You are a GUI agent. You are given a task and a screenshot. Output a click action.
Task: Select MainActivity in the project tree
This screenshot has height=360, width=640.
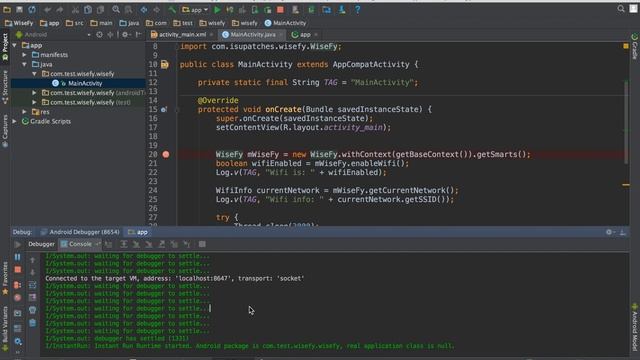pyautogui.click(x=79, y=83)
